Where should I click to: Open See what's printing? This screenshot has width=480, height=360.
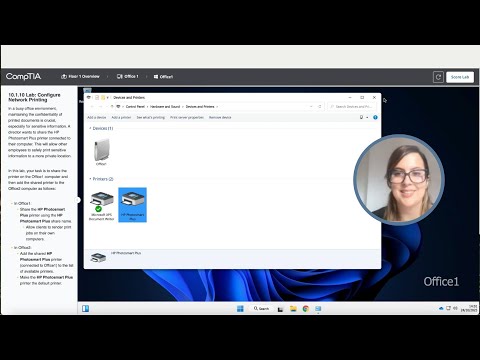tap(151, 117)
